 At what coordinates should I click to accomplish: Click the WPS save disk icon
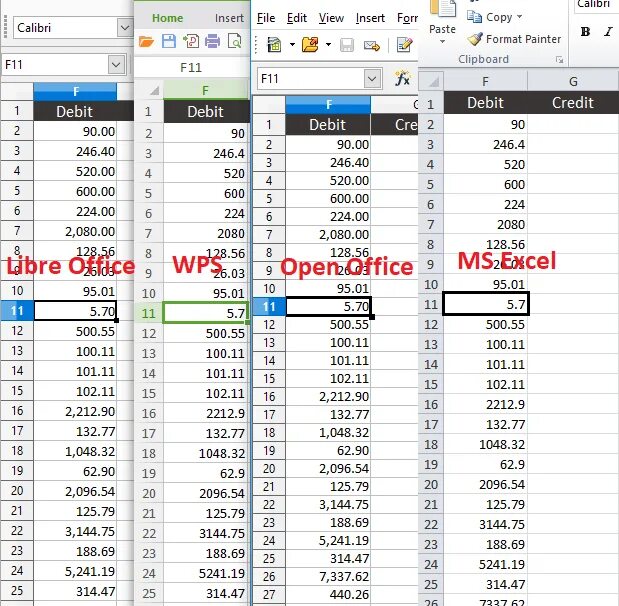pos(169,41)
